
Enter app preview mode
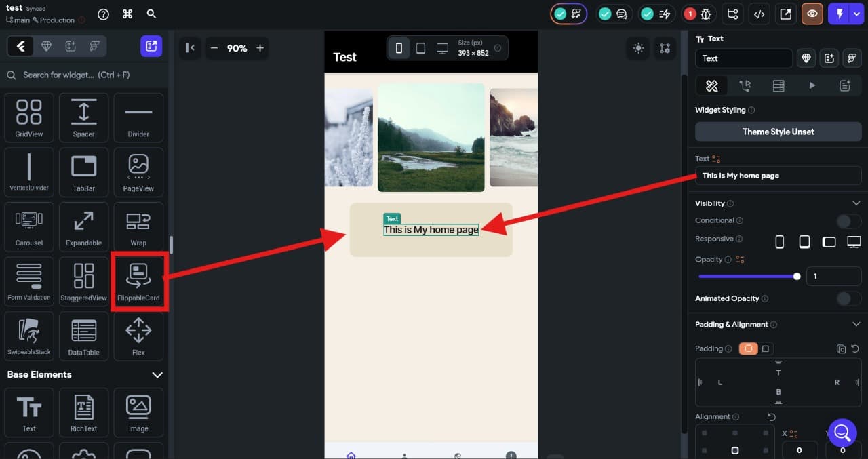[812, 13]
